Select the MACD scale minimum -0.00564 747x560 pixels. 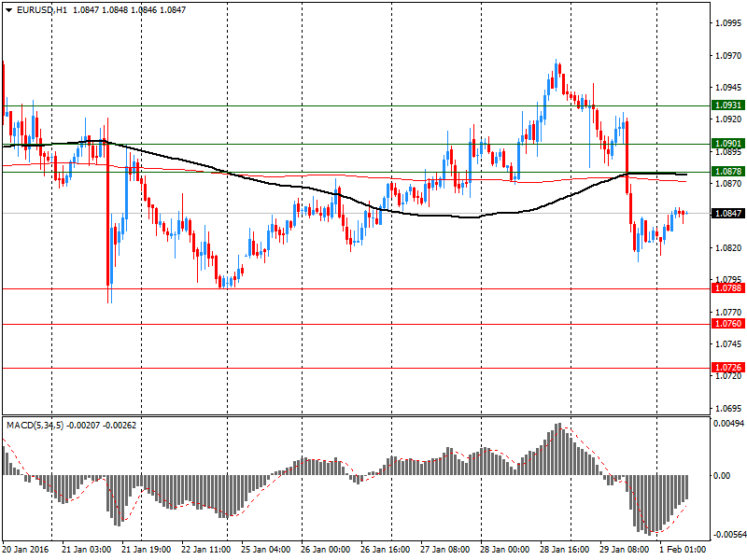[729, 535]
